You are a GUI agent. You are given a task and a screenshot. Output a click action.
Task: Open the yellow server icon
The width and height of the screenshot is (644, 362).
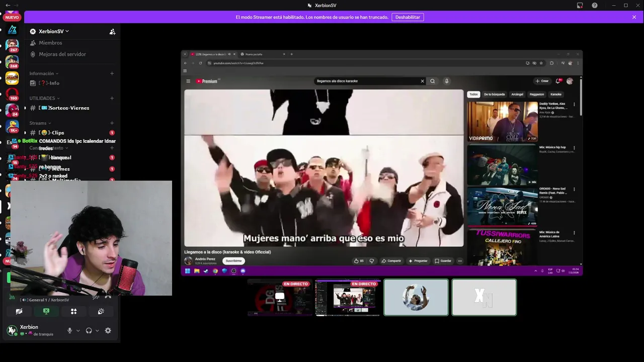(x=12, y=78)
